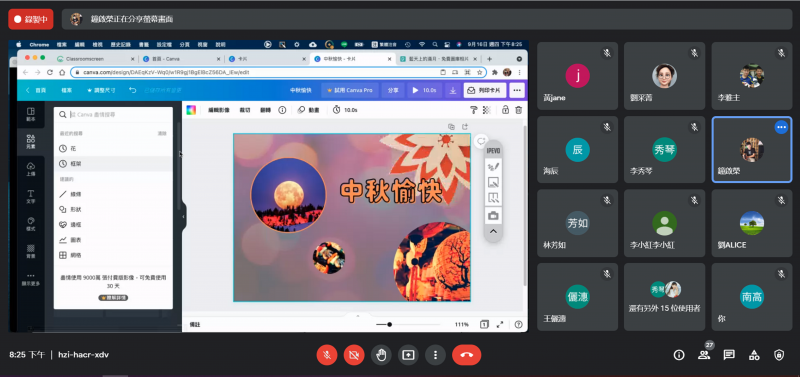Click the Canva search elements field
The image size is (800, 377).
click(113, 115)
